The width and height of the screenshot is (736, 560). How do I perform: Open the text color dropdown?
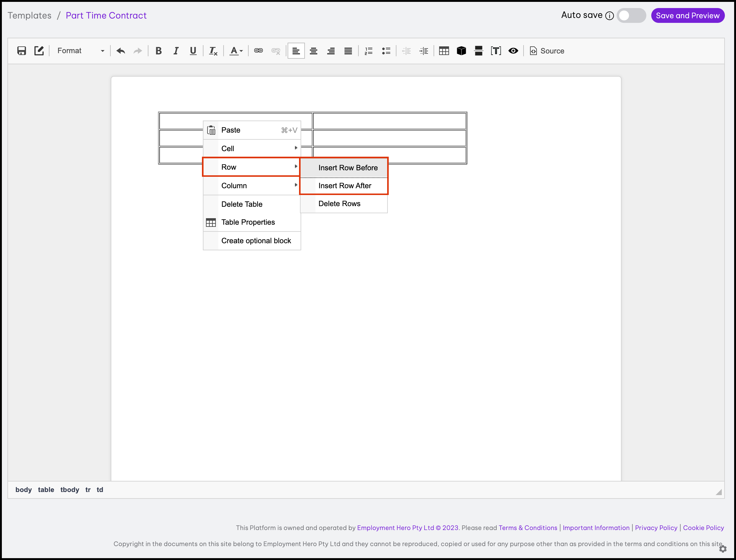point(236,51)
